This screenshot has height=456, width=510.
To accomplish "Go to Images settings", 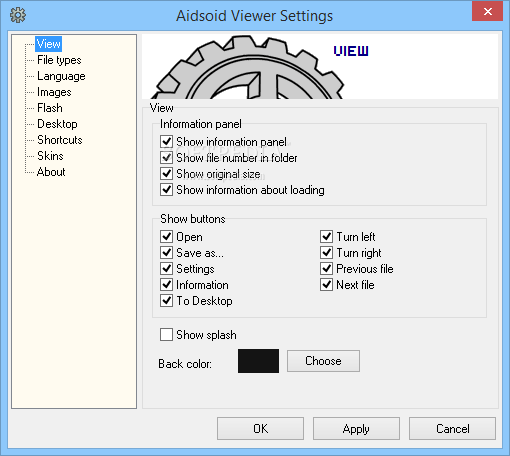I will [x=54, y=92].
